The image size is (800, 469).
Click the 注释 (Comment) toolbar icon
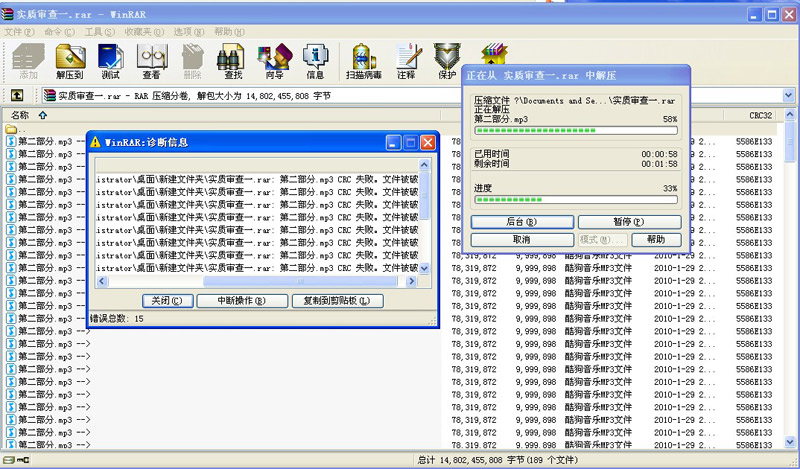pos(407,61)
